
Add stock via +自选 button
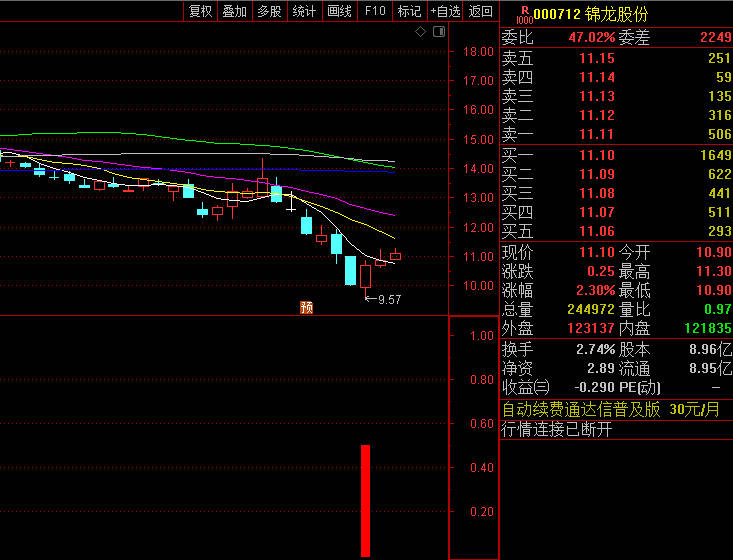(445, 11)
